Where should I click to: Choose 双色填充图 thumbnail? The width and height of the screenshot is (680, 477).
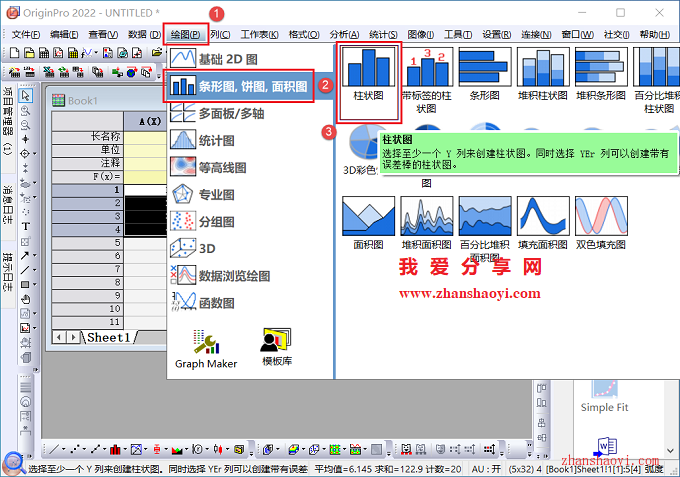(x=601, y=223)
